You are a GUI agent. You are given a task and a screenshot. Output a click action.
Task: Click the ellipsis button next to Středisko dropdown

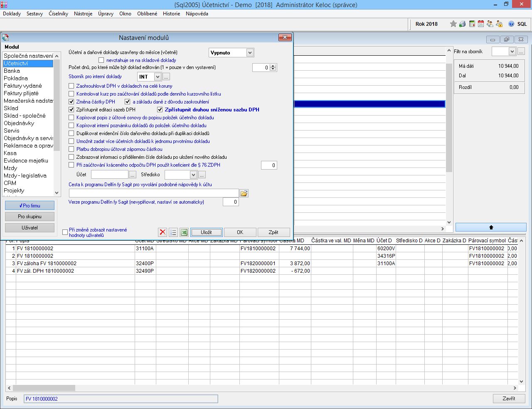pos(202,175)
